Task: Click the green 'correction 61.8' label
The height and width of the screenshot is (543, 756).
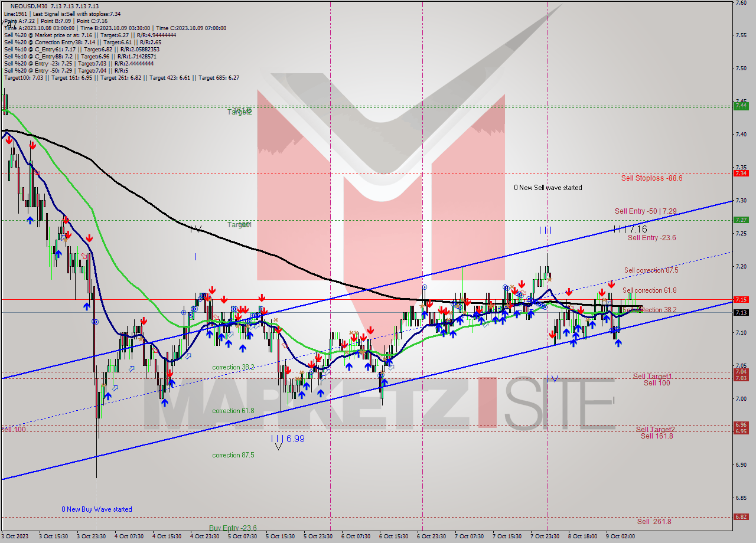Action: [x=233, y=411]
